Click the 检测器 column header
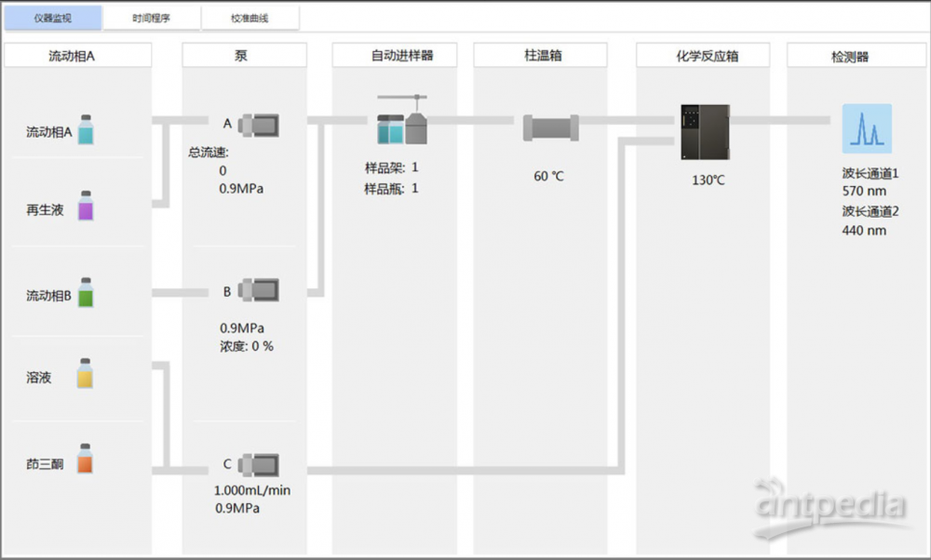931x560 pixels. (x=849, y=57)
